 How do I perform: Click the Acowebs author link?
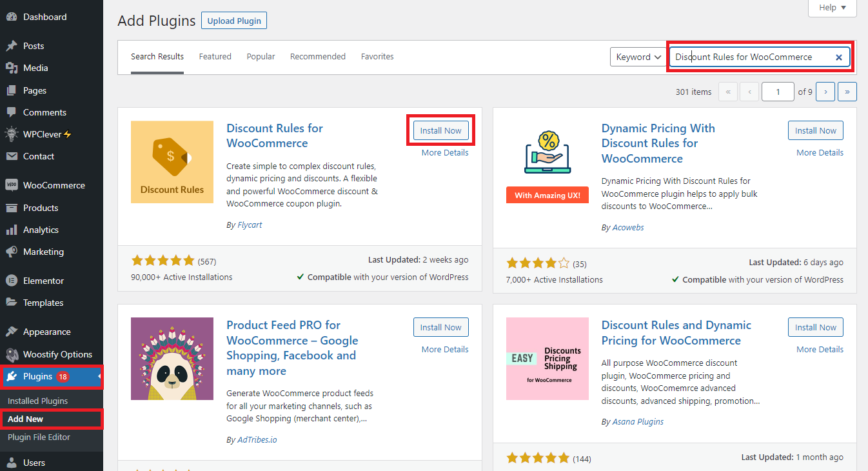point(627,228)
